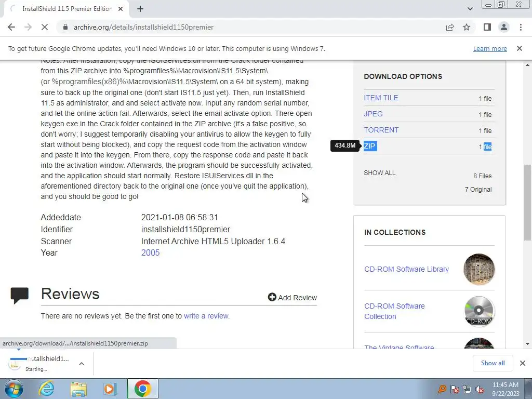Click the Reviews heading
The height and width of the screenshot is (399, 532).
click(70, 294)
